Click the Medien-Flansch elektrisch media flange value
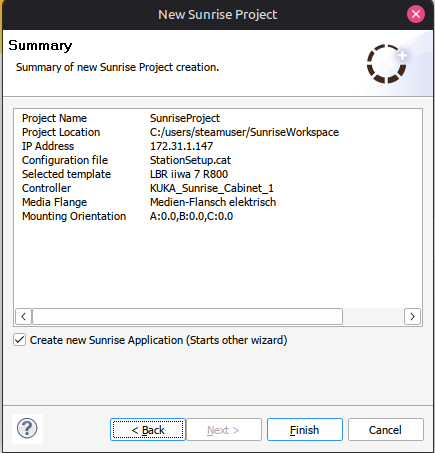The width and height of the screenshot is (435, 453). point(213,202)
